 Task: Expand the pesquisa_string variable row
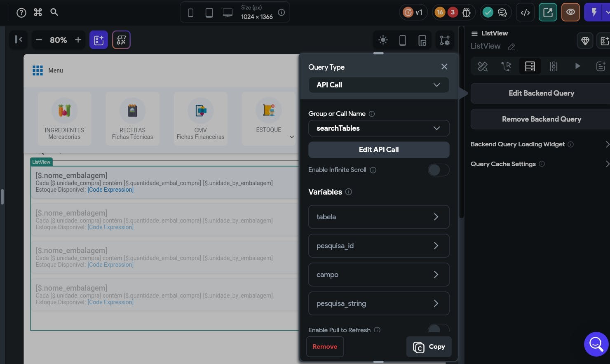[x=379, y=303]
